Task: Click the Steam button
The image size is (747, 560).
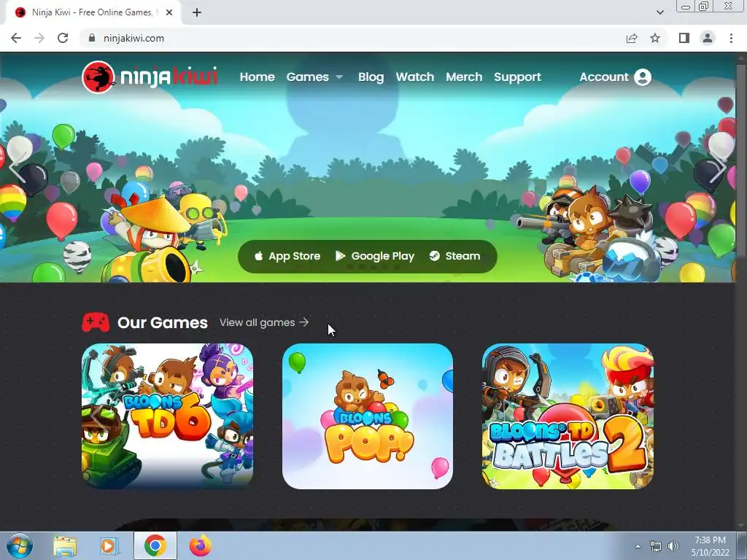Action: tap(454, 256)
